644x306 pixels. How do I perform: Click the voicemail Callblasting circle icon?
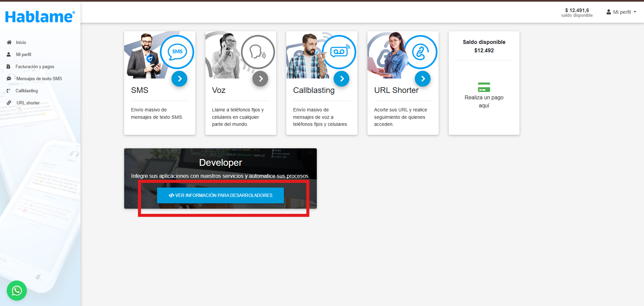pyautogui.click(x=339, y=52)
